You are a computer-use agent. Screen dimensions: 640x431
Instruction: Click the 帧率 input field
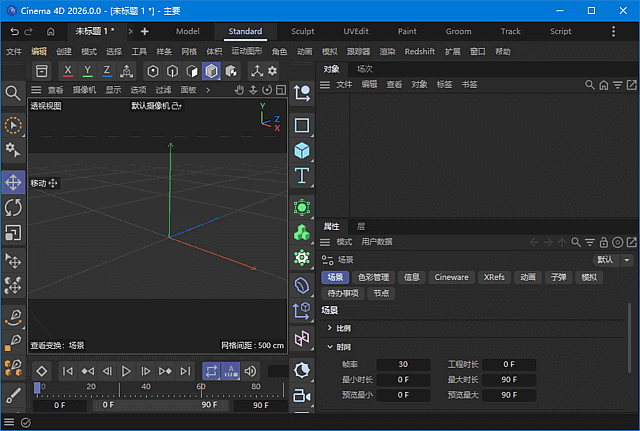402,364
